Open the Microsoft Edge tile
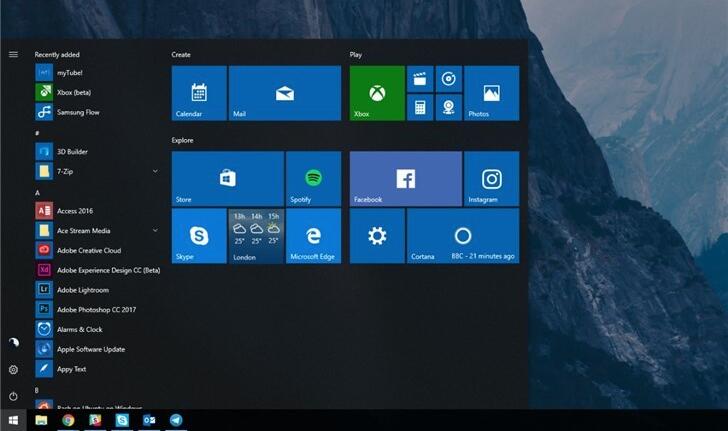728x431 pixels. coord(313,236)
